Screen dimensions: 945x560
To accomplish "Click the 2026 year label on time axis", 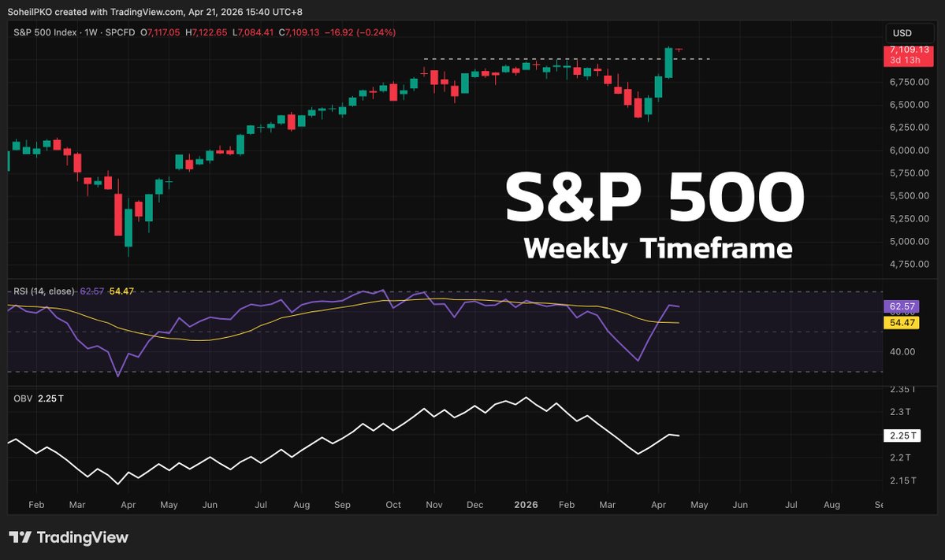I will pos(526,505).
